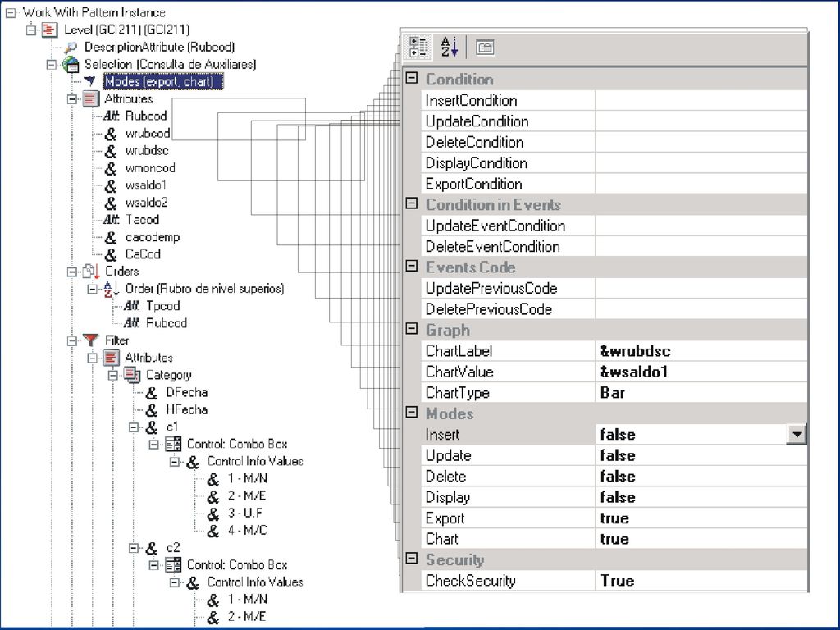Select '4 - M/C' control info value

[248, 531]
